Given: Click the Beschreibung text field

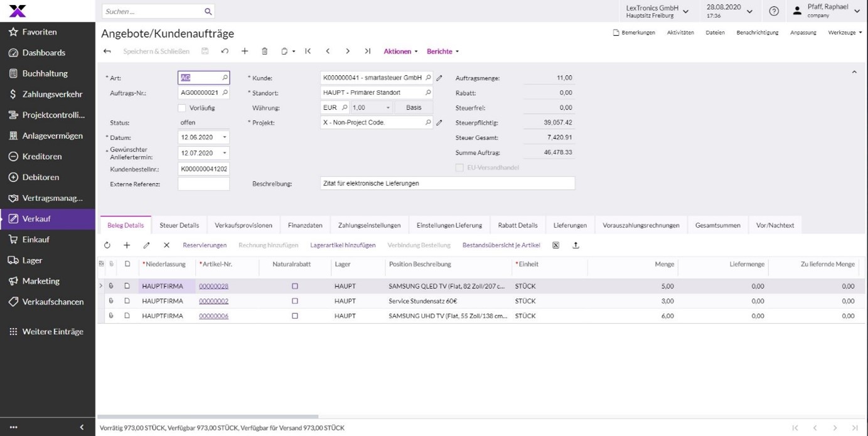Looking at the screenshot, I should tap(447, 183).
